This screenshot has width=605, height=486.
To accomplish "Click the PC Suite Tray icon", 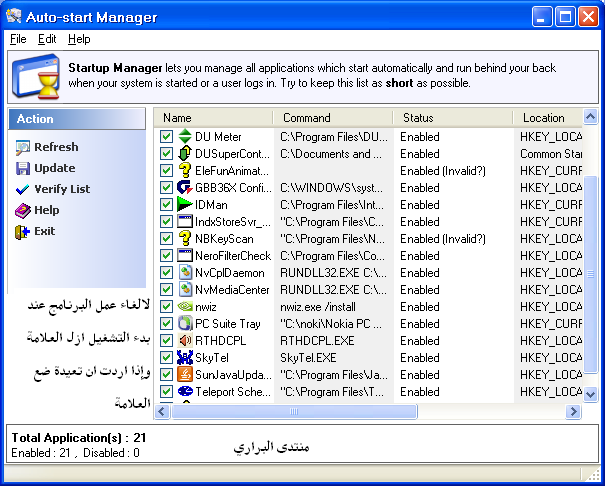I will click(185, 323).
